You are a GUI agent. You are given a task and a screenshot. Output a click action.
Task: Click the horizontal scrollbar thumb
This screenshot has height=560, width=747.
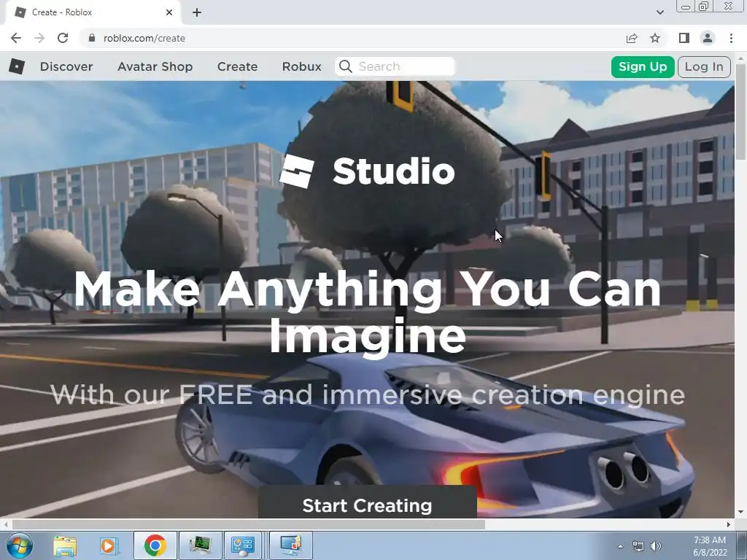248,524
